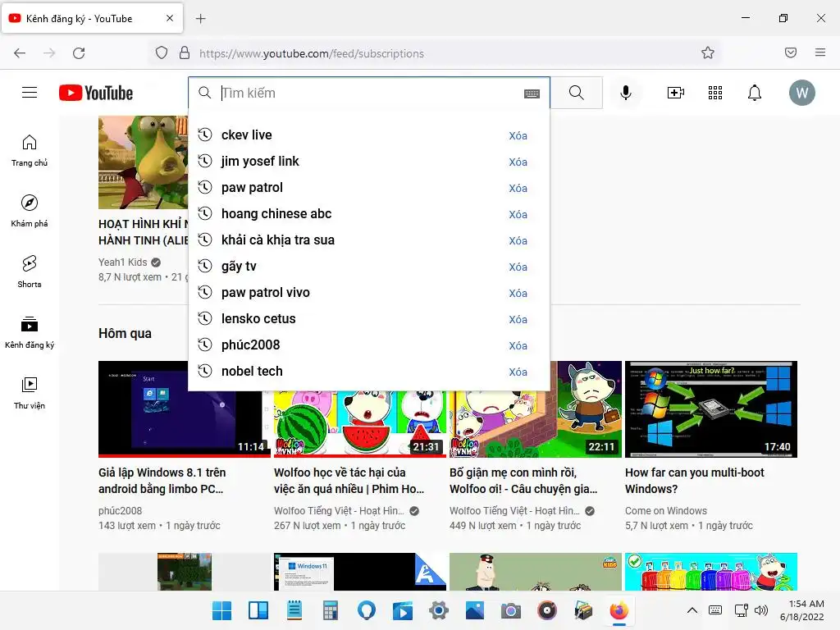Open Thư viện in sidebar
Viewport: 840px width, 630px height.
30,393
